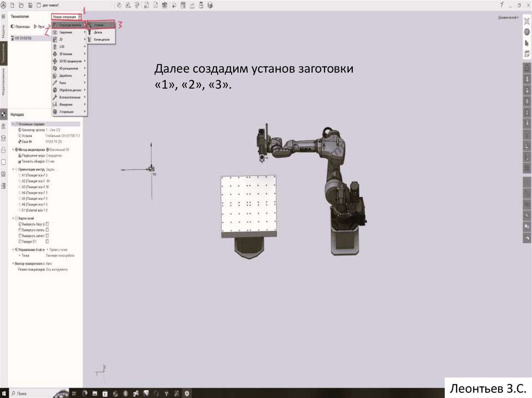532x398 pixels.
Task: Toggle the E1 External axis marker
Action: (20, 210)
